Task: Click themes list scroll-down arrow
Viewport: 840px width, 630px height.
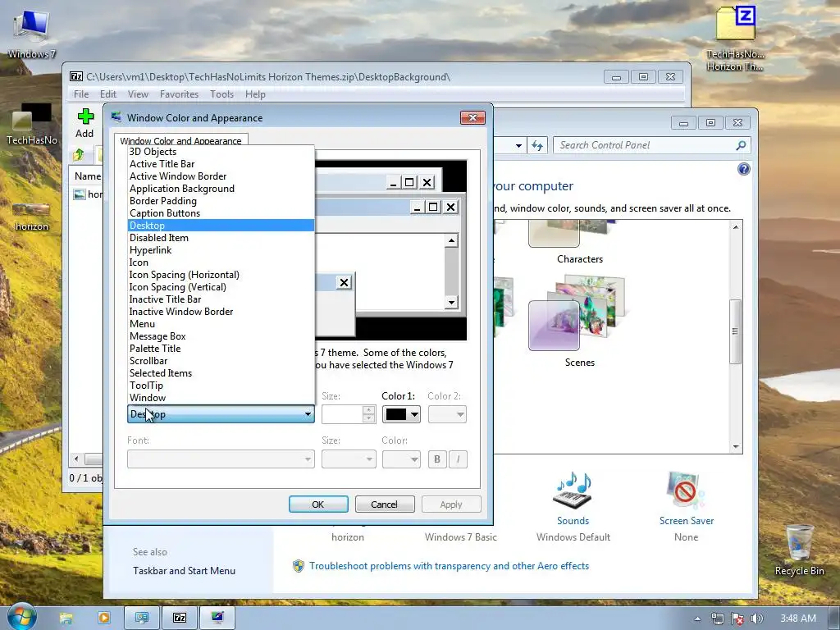Action: point(736,447)
